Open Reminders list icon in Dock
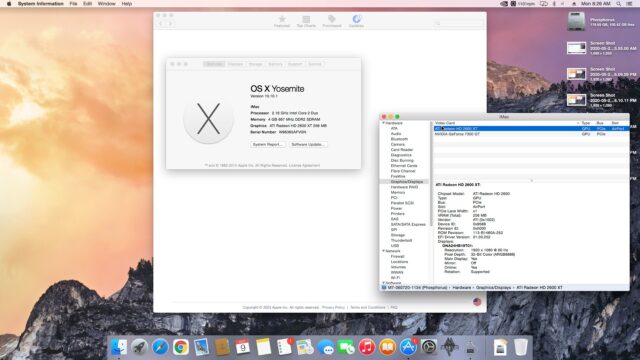640x360 pixels. pyautogui.click(x=284, y=347)
